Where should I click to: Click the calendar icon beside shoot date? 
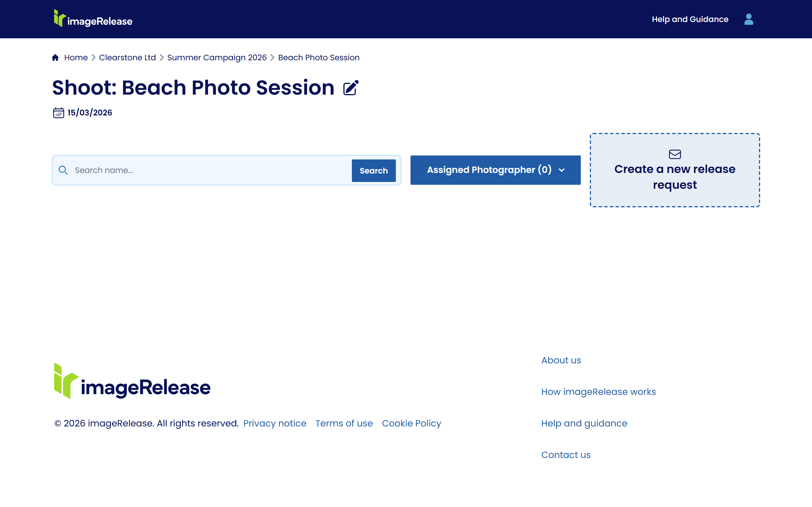click(x=58, y=113)
